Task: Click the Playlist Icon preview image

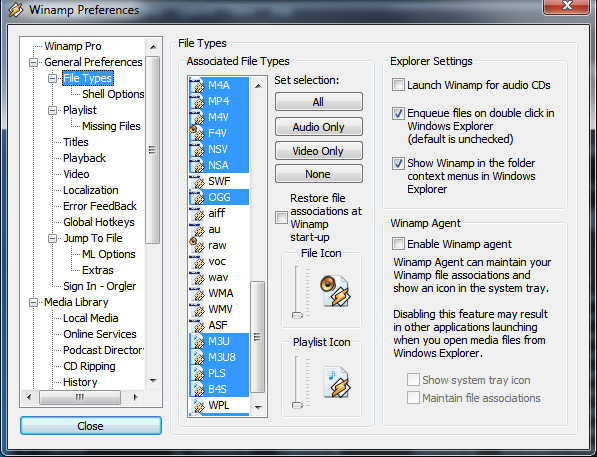Action: tap(337, 382)
